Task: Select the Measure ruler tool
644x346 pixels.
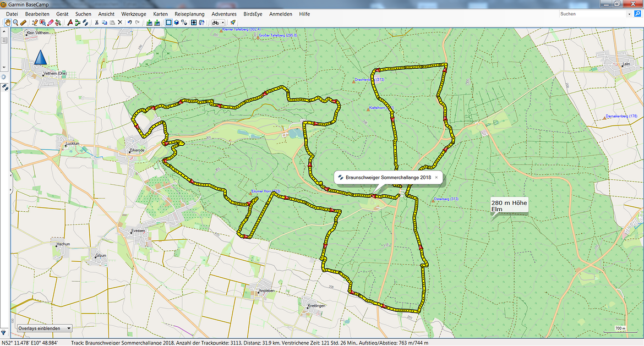Action: (x=23, y=23)
